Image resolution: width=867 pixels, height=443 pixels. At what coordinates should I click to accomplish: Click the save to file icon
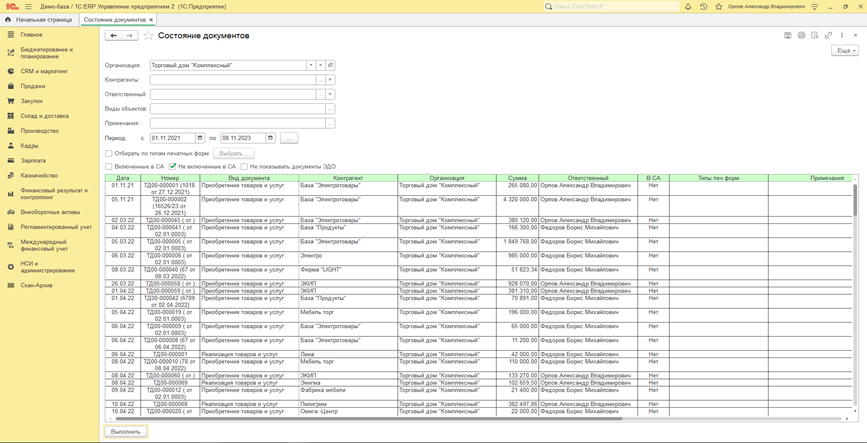[x=787, y=35]
